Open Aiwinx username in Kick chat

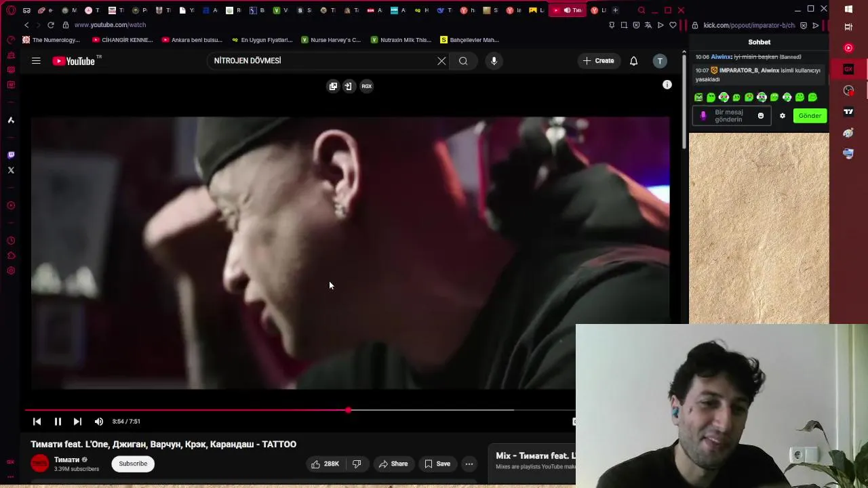(x=721, y=57)
